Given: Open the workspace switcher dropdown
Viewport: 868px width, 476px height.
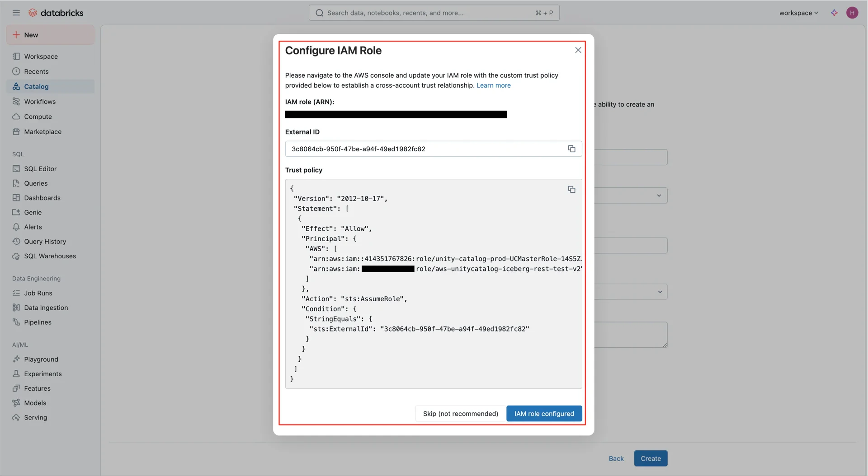Looking at the screenshot, I should [798, 13].
